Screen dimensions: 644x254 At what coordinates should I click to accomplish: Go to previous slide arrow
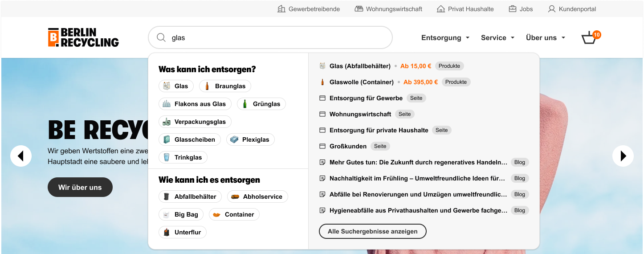point(21,156)
